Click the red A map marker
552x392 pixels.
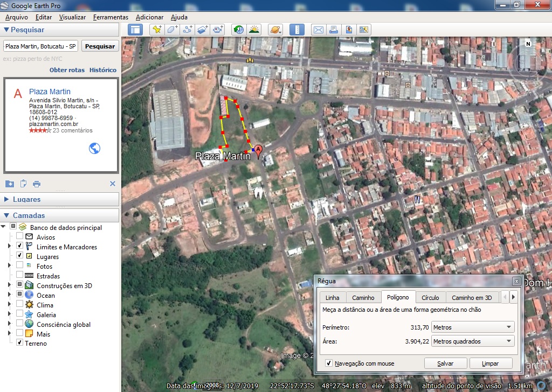[258, 151]
